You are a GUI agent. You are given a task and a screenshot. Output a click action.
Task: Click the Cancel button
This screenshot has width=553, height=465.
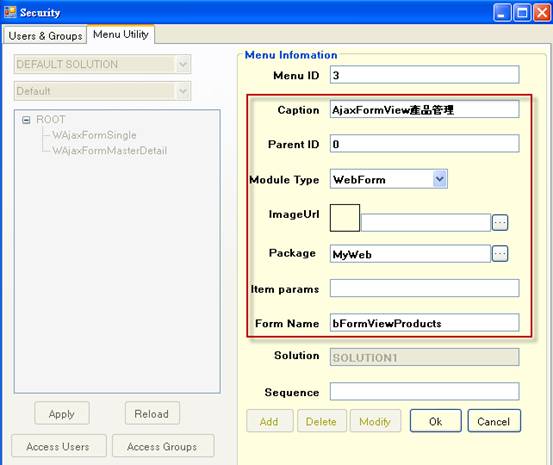click(494, 421)
